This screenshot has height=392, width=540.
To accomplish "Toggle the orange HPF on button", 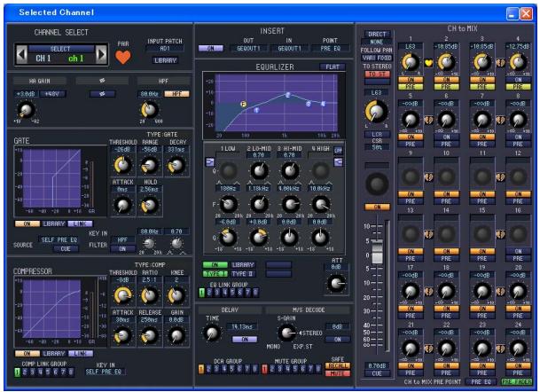I will (x=176, y=94).
